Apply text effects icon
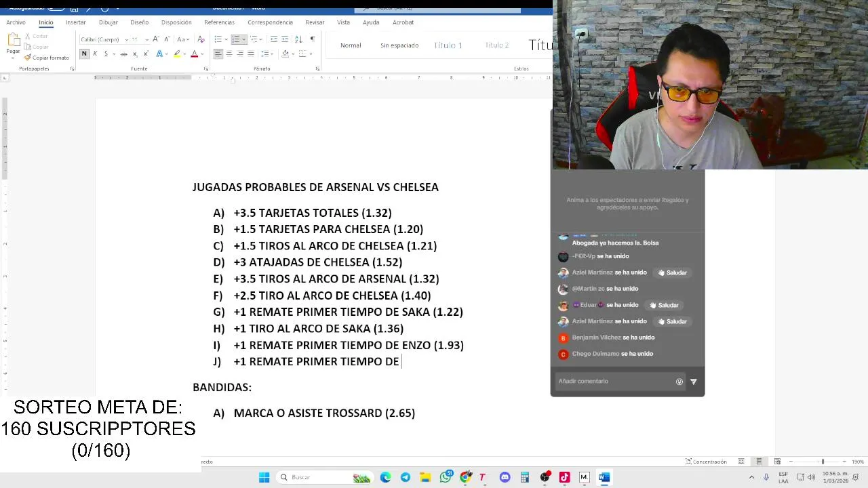 160,54
